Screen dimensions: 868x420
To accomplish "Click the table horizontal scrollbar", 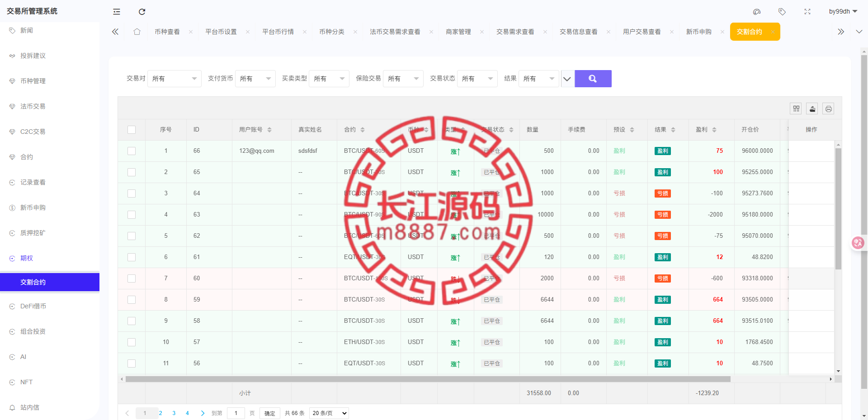I will (x=428, y=379).
